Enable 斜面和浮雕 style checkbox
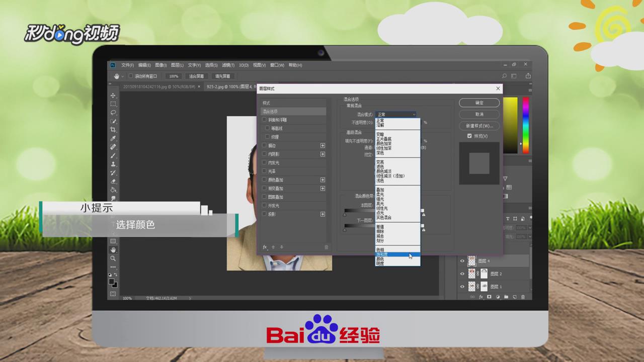Image resolution: width=644 pixels, height=362 pixels. tap(264, 120)
